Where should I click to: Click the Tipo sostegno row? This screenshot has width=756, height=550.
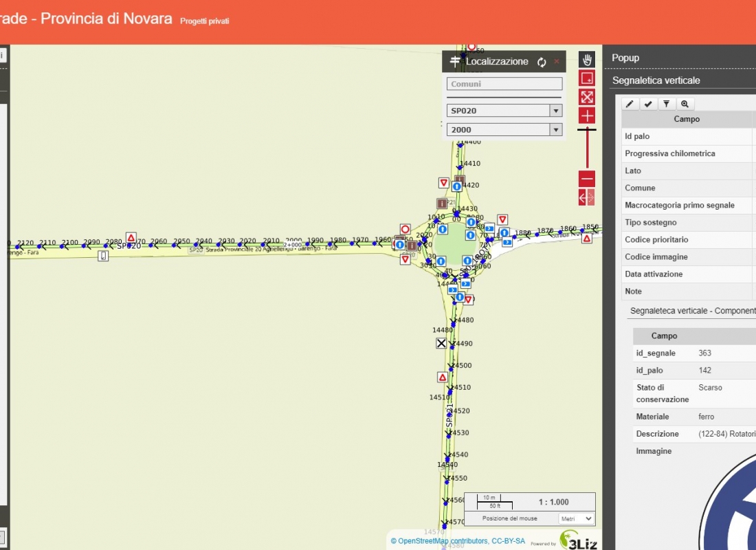coord(689,223)
